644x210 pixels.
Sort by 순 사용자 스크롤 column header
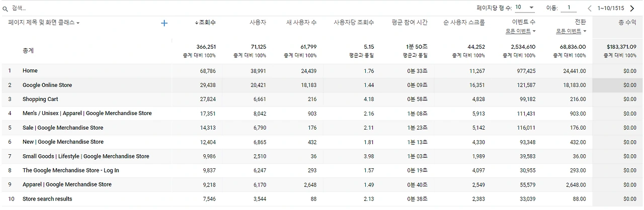464,23
